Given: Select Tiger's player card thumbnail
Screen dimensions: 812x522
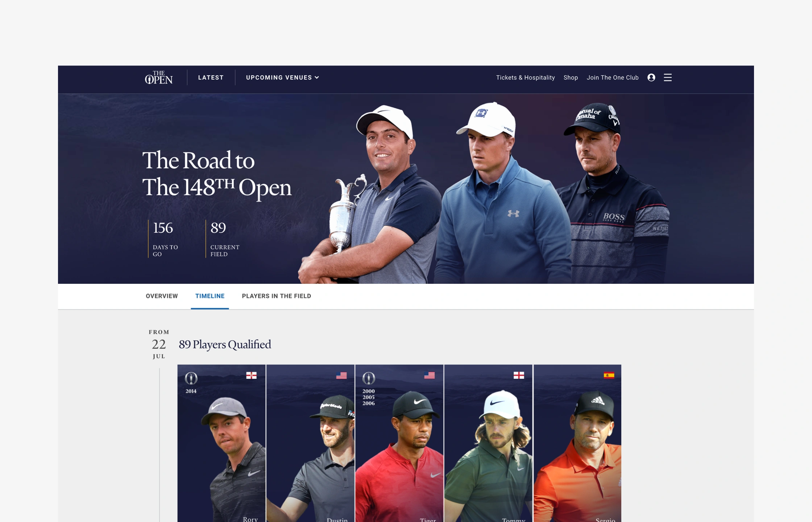Looking at the screenshot, I should click(399, 443).
